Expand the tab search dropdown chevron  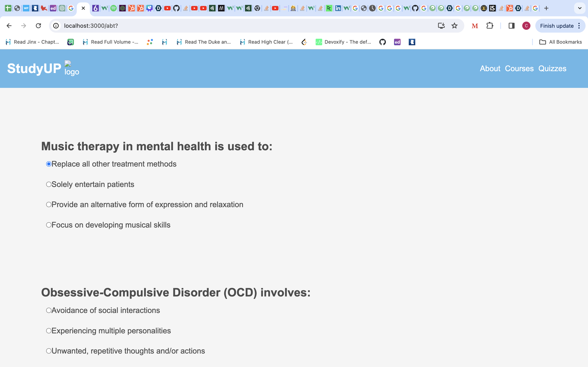pyautogui.click(x=580, y=8)
